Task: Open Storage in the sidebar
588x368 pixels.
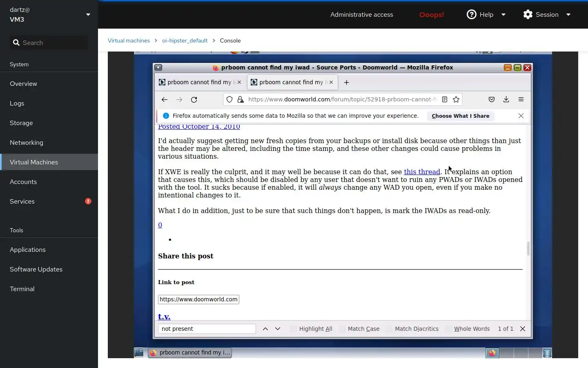Action: click(49, 123)
